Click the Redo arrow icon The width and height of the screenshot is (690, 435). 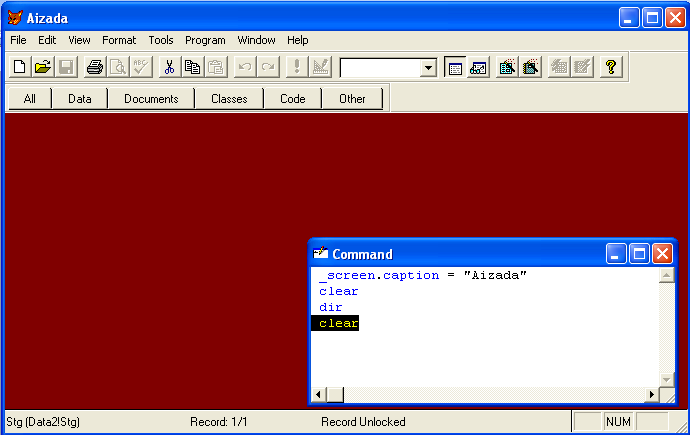pos(268,67)
